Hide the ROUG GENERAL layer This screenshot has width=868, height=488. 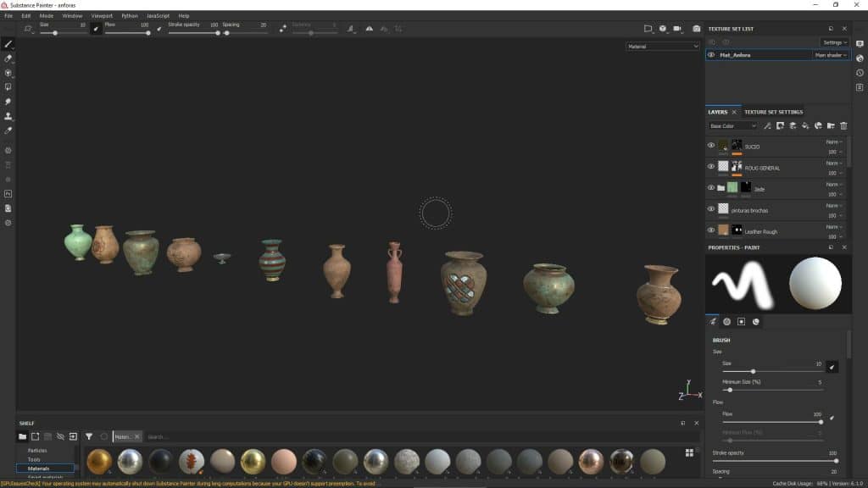(711, 167)
